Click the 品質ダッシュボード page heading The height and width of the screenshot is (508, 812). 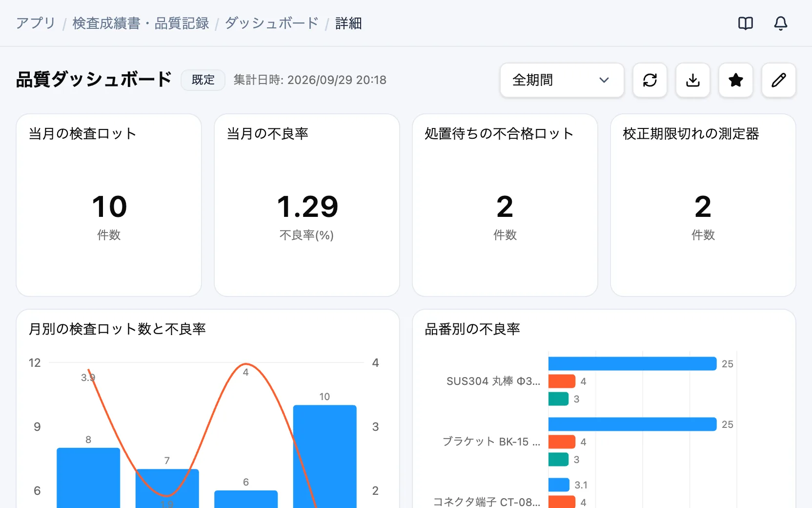pyautogui.click(x=94, y=80)
